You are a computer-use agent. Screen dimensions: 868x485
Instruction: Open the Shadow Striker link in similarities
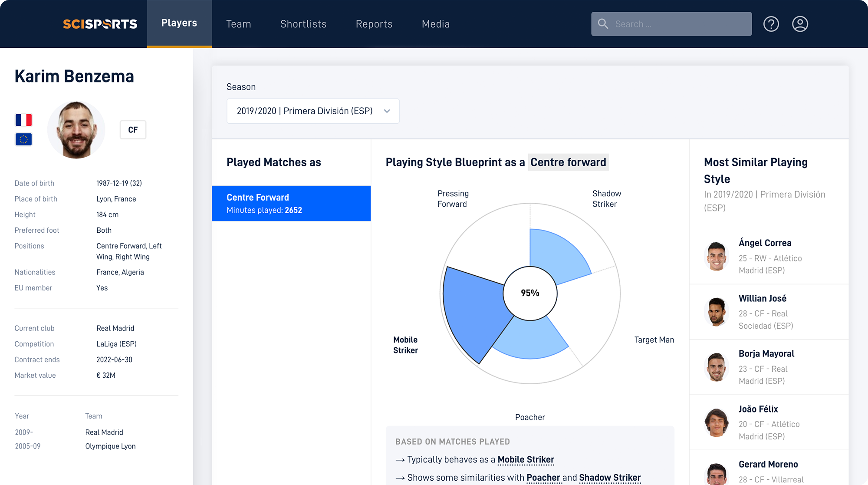point(610,478)
